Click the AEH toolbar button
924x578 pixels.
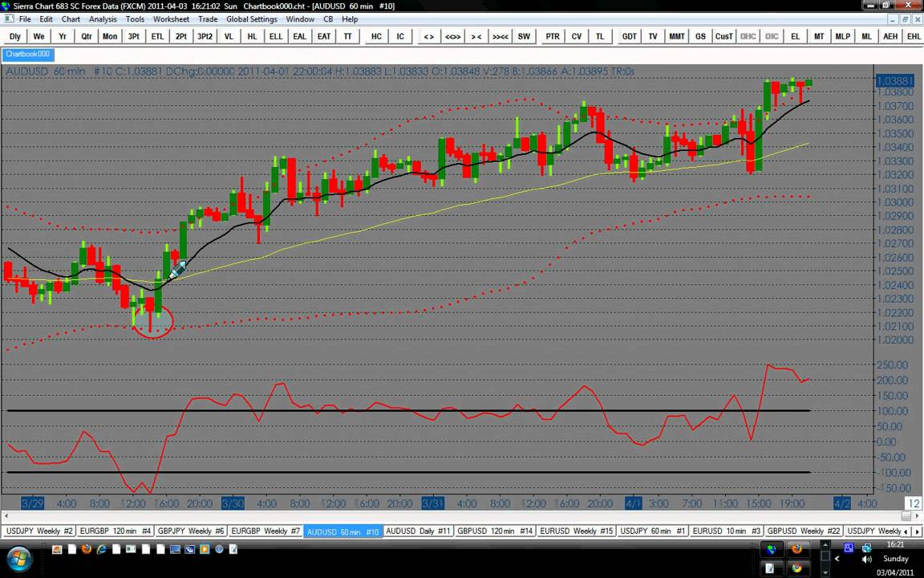(x=890, y=37)
